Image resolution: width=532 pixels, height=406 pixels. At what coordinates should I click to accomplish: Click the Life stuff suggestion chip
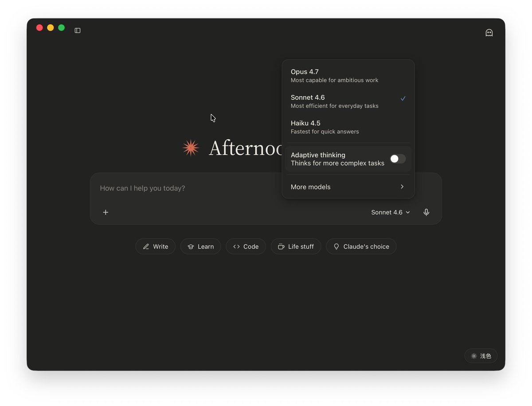point(296,246)
